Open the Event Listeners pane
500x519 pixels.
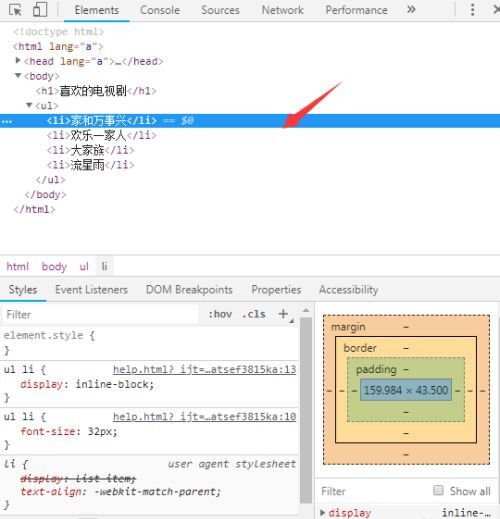point(91,289)
